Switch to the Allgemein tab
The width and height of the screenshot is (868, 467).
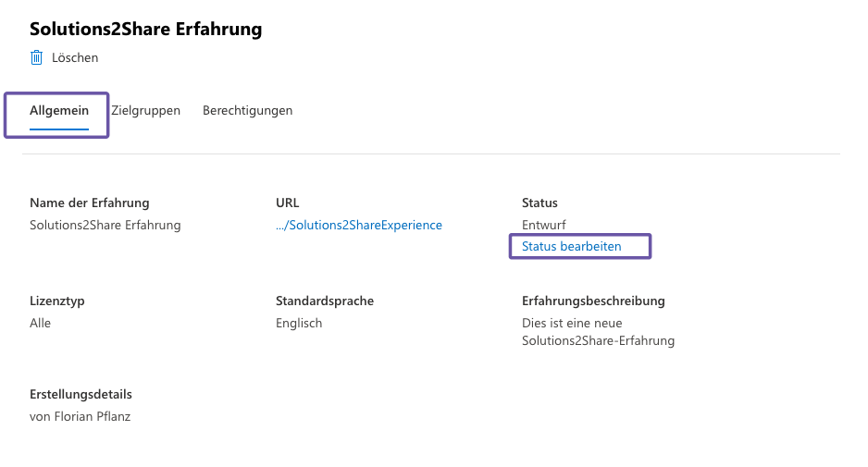click(x=59, y=111)
